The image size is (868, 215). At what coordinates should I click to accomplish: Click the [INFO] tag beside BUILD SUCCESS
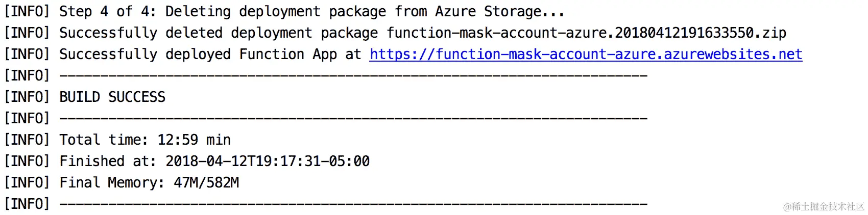click(27, 97)
